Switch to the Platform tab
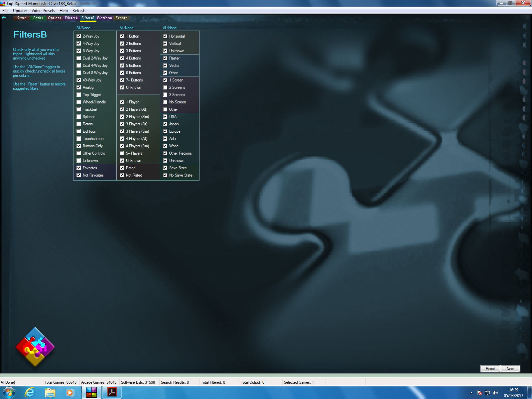Screen dimensions: 532x399 104,18
